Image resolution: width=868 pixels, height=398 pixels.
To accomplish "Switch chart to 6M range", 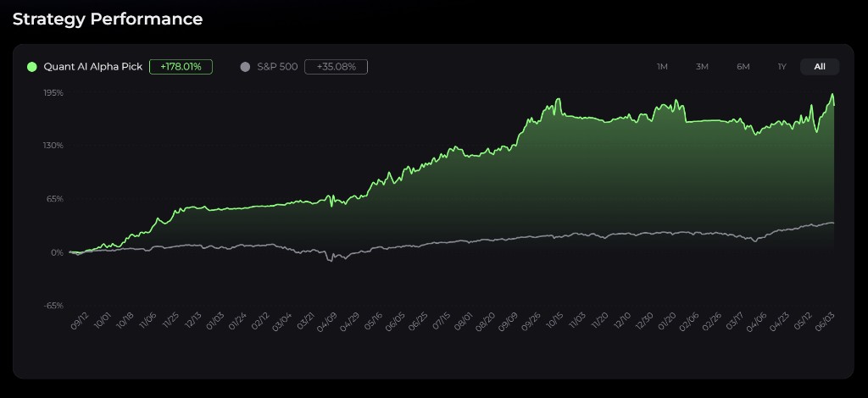I will [743, 67].
